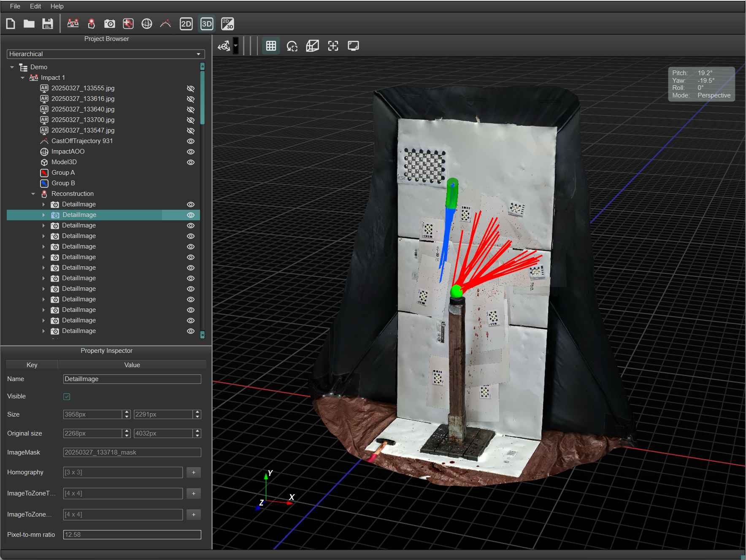Viewport: 746px width, 560px height.
Task: Hide the ImpactAOO item
Action: [191, 151]
